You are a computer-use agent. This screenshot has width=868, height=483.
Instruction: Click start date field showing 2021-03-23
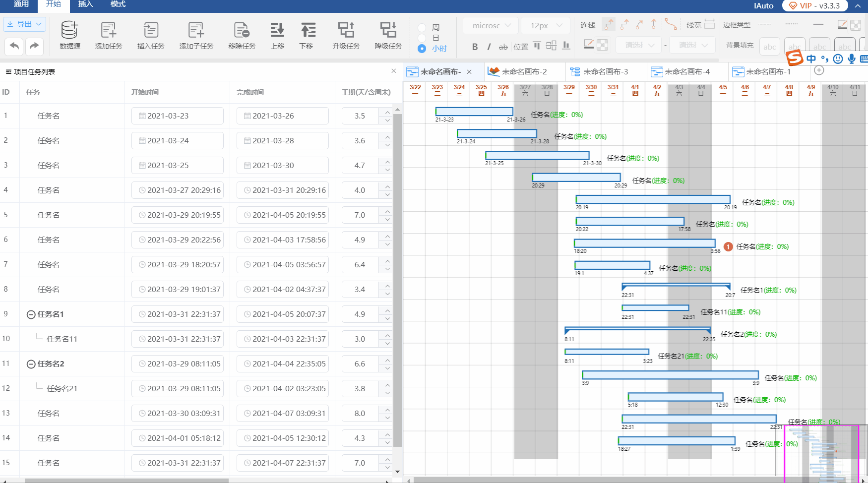coord(177,116)
